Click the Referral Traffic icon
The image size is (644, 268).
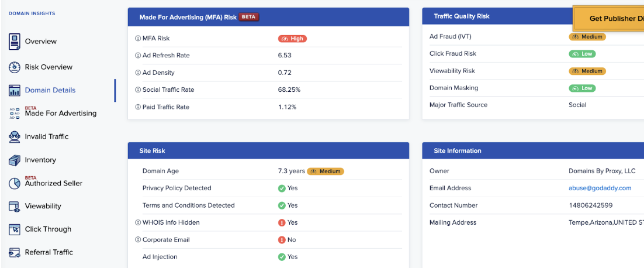(15, 253)
